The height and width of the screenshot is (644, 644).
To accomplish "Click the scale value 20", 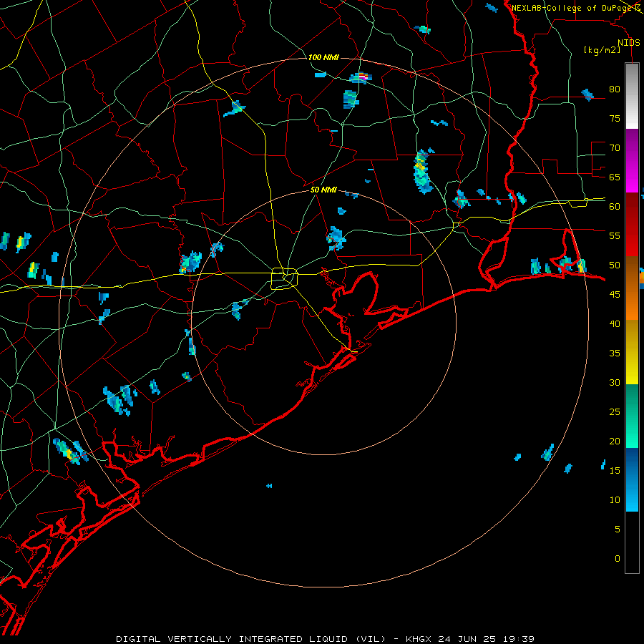I will [x=615, y=441].
